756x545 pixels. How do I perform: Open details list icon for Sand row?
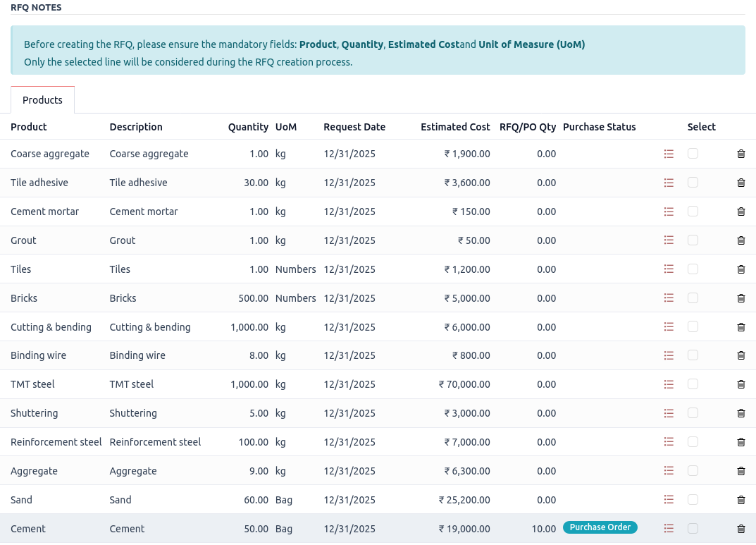coord(669,500)
